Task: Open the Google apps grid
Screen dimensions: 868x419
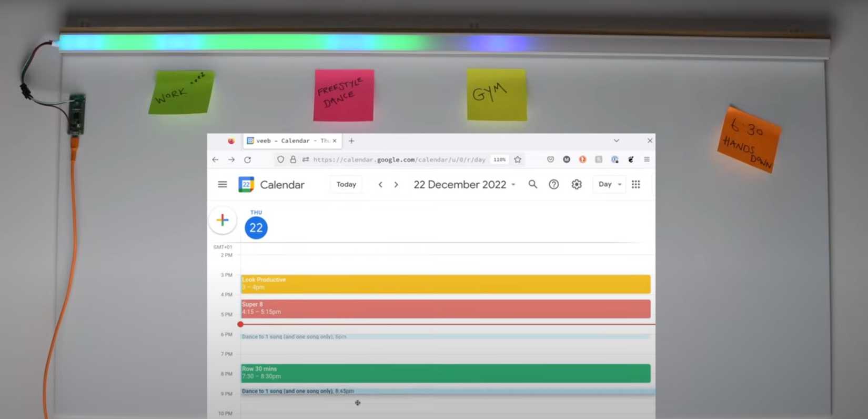Action: click(636, 184)
